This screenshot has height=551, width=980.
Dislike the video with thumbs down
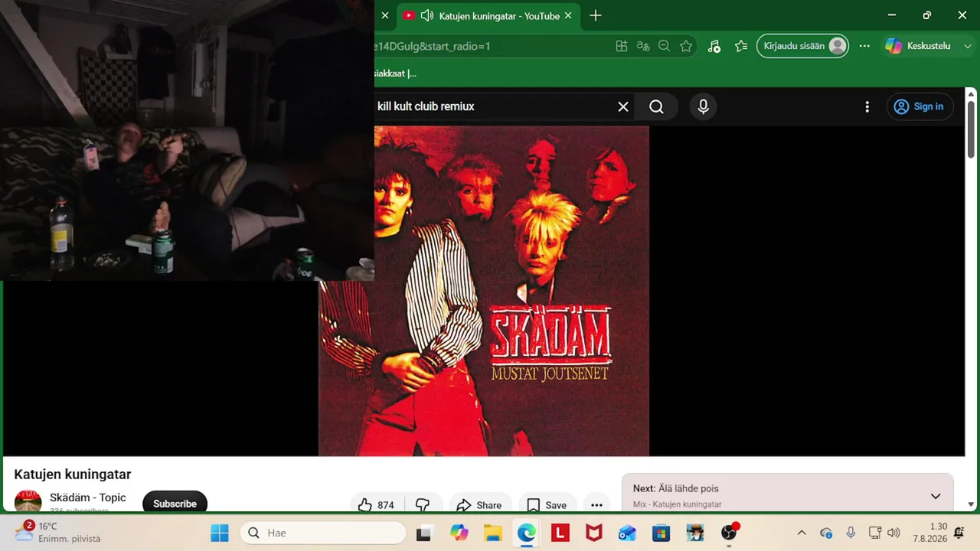tap(422, 504)
